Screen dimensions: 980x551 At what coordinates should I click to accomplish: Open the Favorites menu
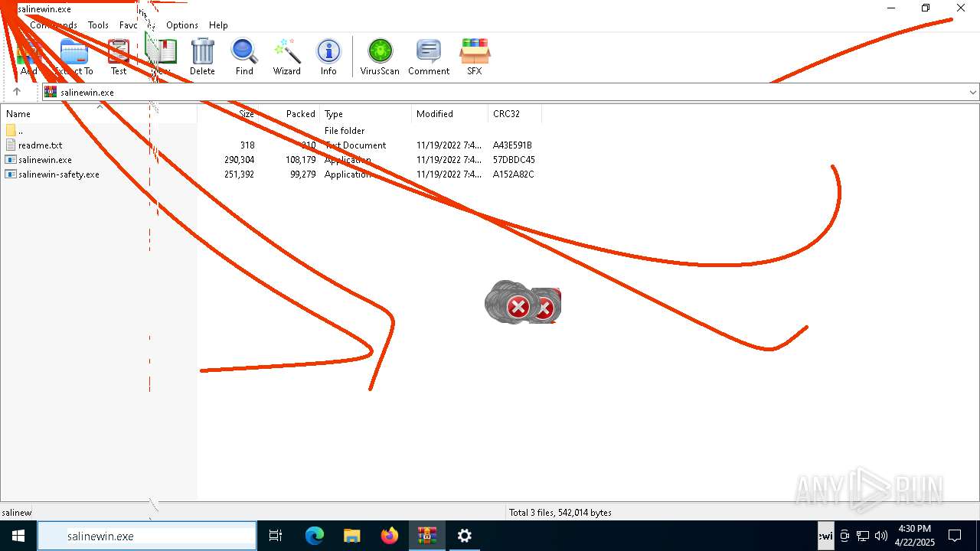(136, 25)
